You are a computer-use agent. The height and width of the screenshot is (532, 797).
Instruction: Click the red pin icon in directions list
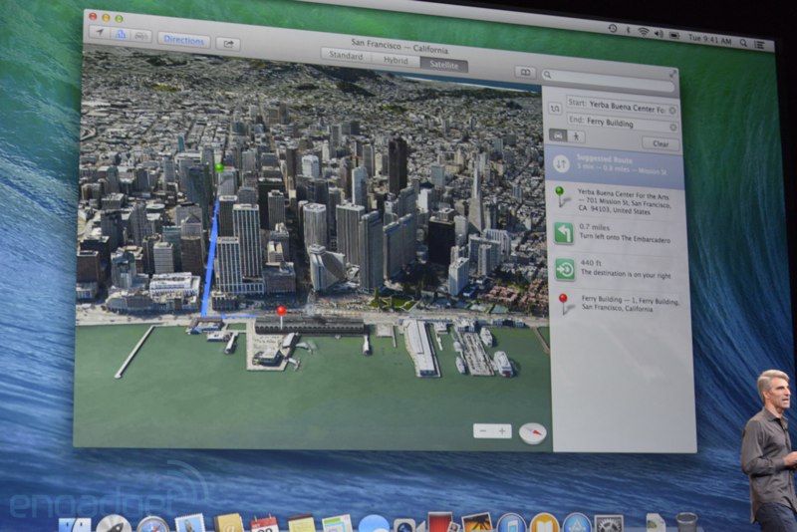point(564,304)
